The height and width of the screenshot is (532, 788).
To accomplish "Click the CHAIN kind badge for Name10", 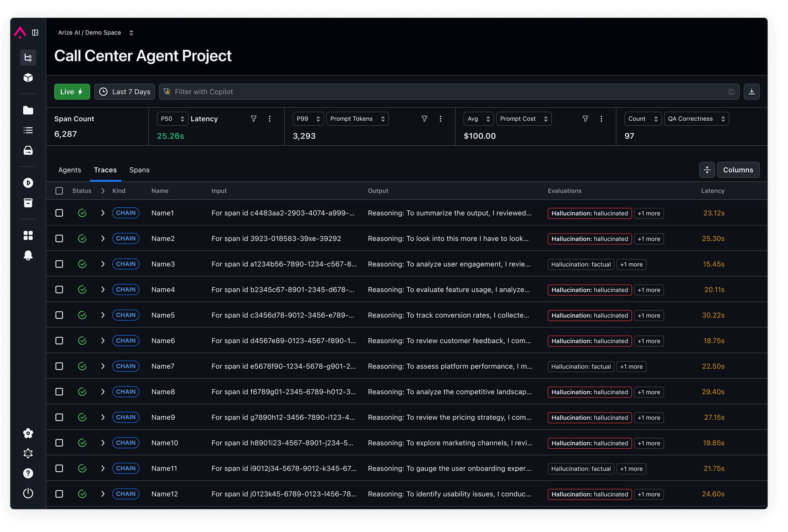I will point(126,442).
